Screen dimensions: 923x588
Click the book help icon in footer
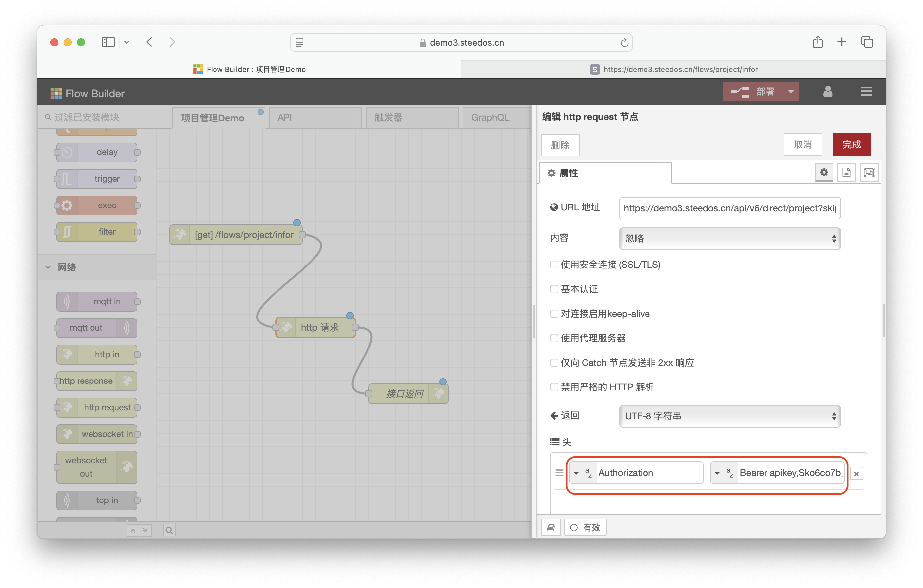tap(551, 527)
